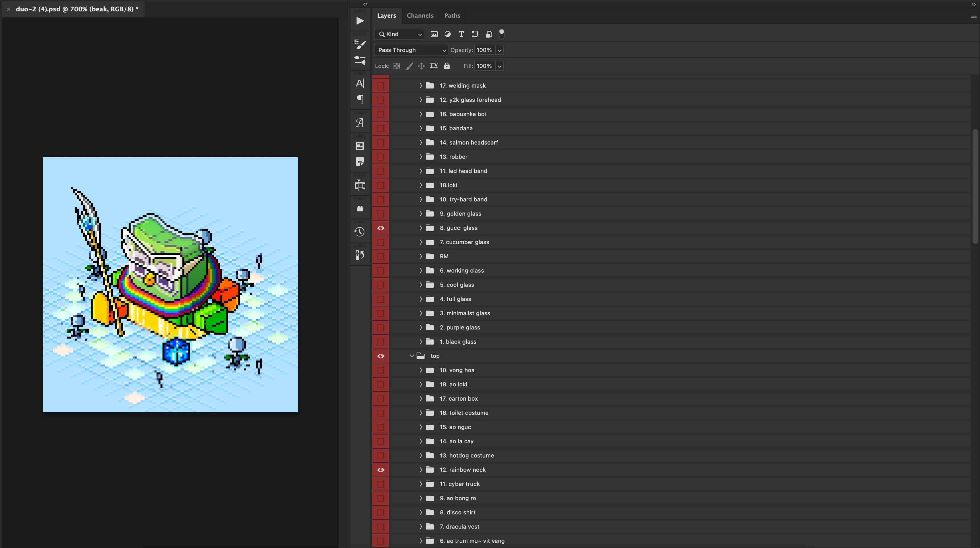
Task: Hide the 12. rainbow neck group
Action: tap(380, 470)
